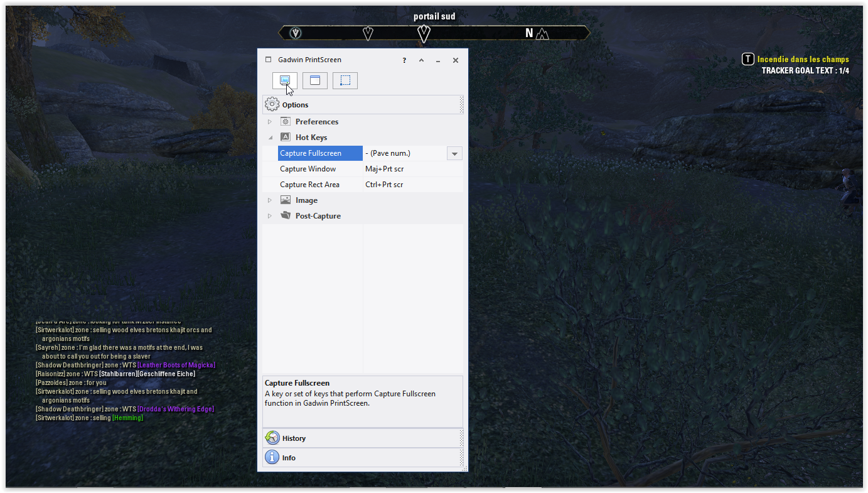Expand the Image tree node
This screenshot has height=493, width=868.
270,200
